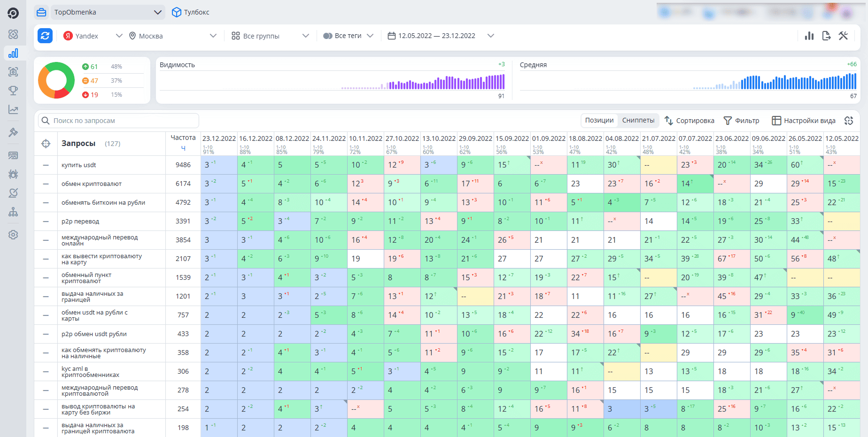This screenshot has width=868, height=437.
Task: Click the trophy icon in left sidebar
Action: pyautogui.click(x=13, y=91)
